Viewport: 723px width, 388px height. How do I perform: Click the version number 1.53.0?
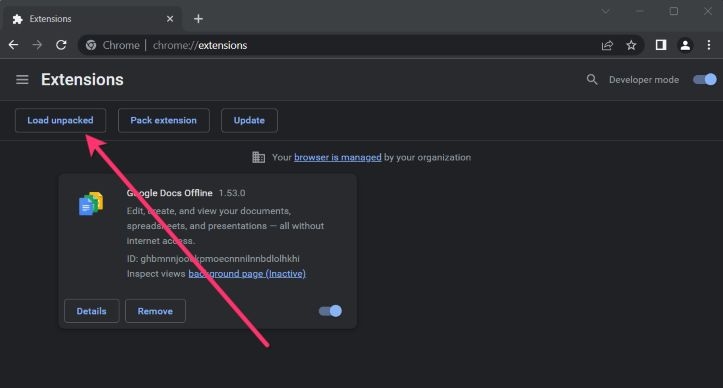[232, 193]
